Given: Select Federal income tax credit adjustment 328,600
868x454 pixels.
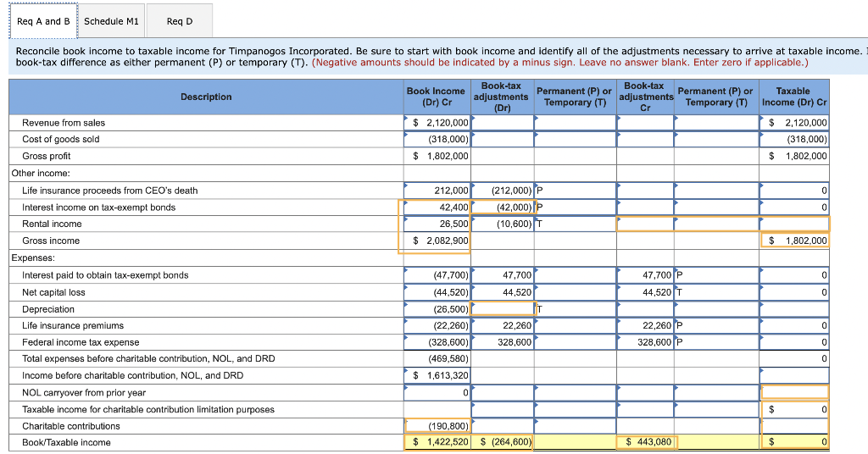Looking at the screenshot, I should coord(645,342).
